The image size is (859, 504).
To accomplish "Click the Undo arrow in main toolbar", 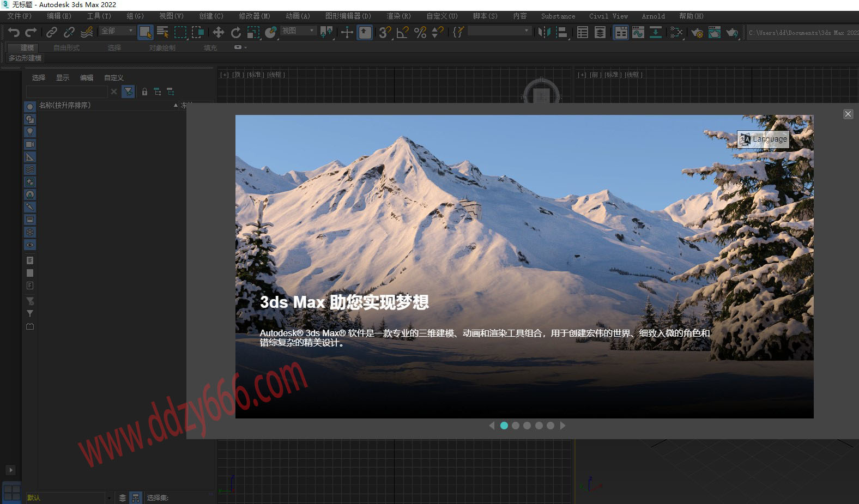I will (14, 32).
